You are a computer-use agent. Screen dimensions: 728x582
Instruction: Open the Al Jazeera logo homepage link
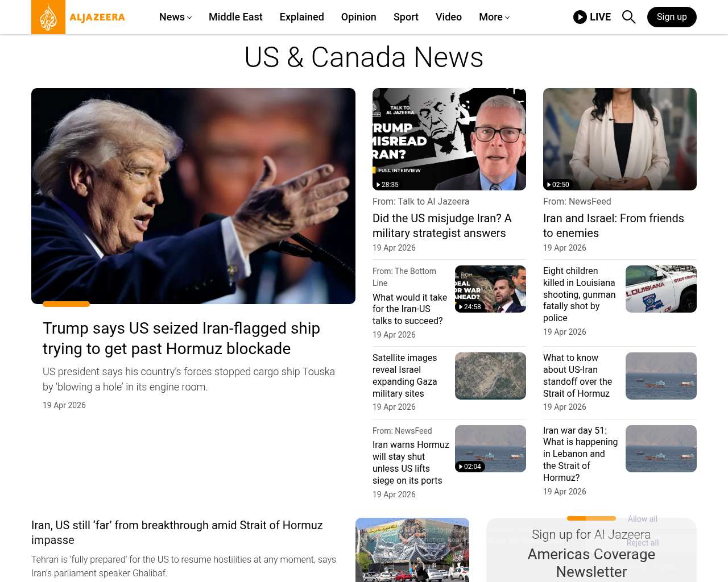pos(78,17)
